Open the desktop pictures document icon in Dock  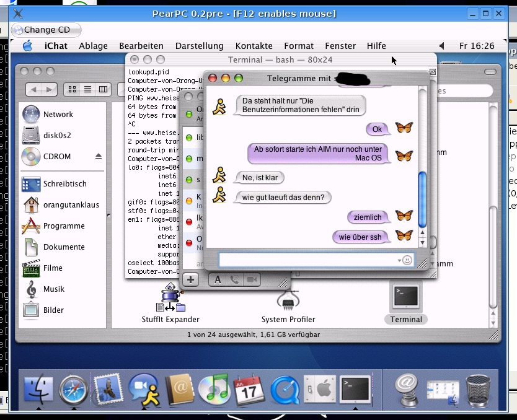click(x=443, y=393)
